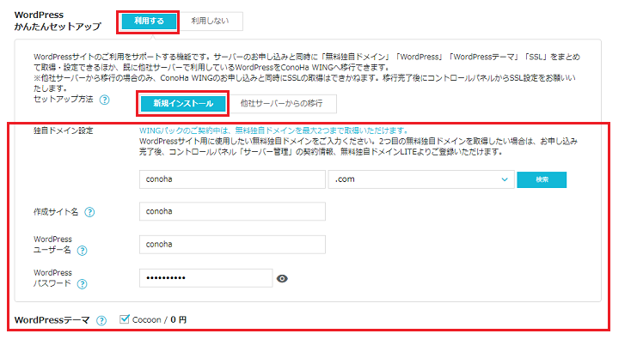Click the WordPress ユーザー名 input field
This screenshot has height=364, width=637.
232,245
